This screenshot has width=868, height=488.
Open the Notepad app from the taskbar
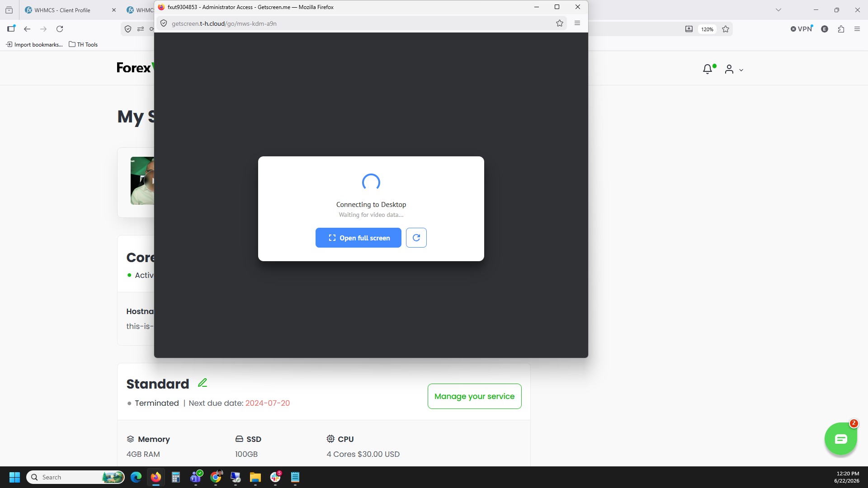click(295, 477)
